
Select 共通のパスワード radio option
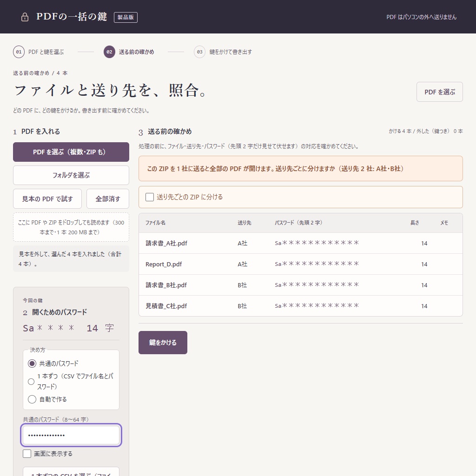coord(32,364)
